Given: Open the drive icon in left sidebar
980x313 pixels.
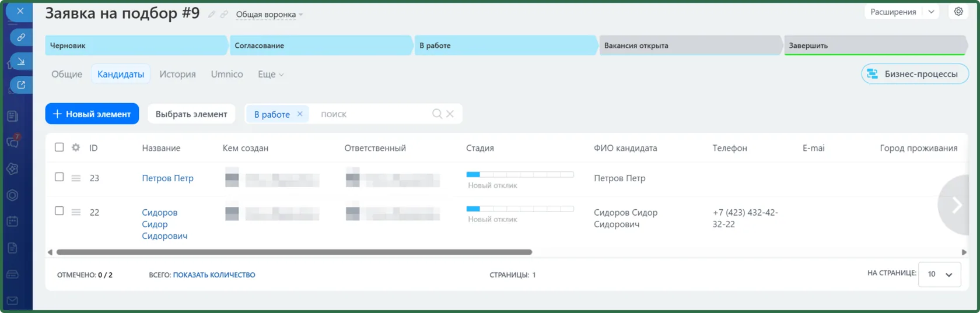Looking at the screenshot, I should (12, 274).
